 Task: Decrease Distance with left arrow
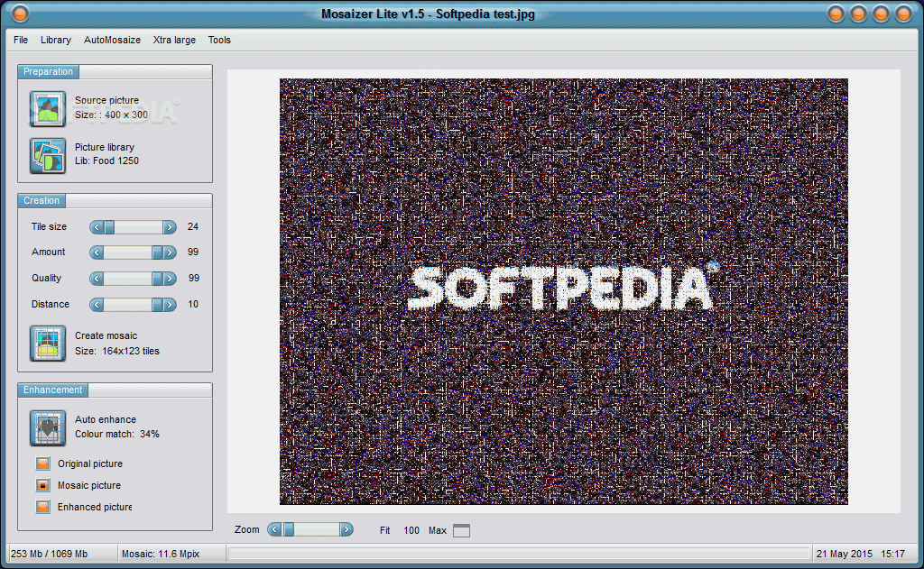[x=97, y=304]
